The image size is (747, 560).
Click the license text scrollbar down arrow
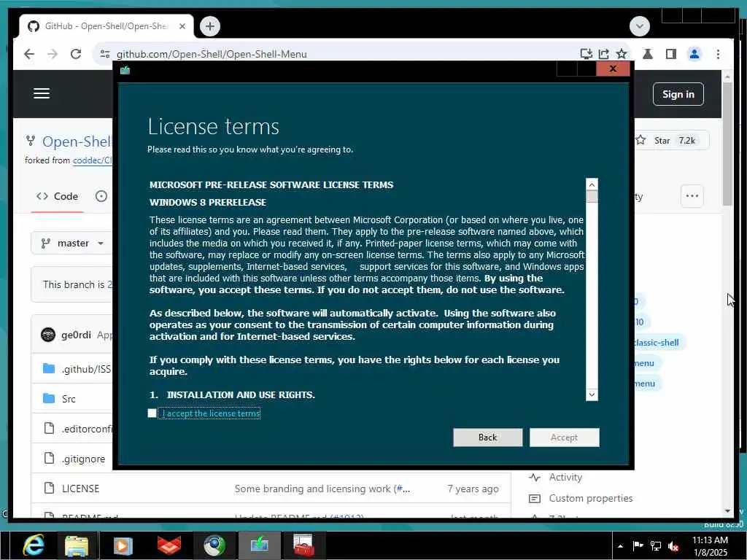click(x=592, y=394)
